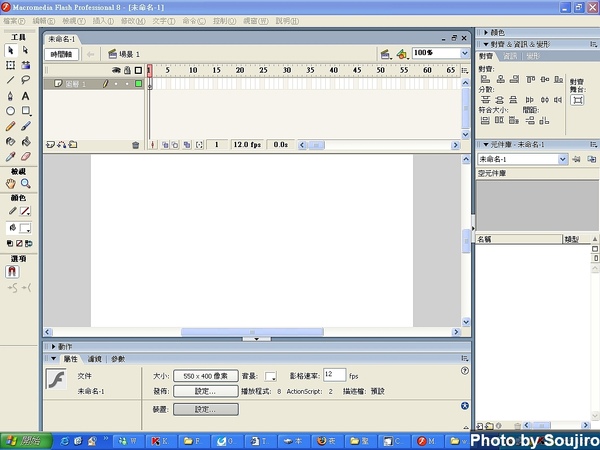Click the Hand tool

point(11,184)
